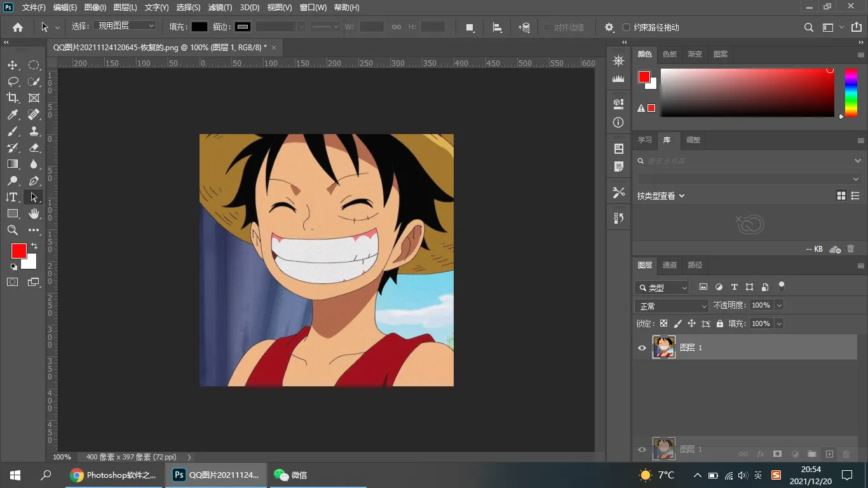The width and height of the screenshot is (868, 488).
Task: Filter for pixel layers
Action: click(703, 287)
